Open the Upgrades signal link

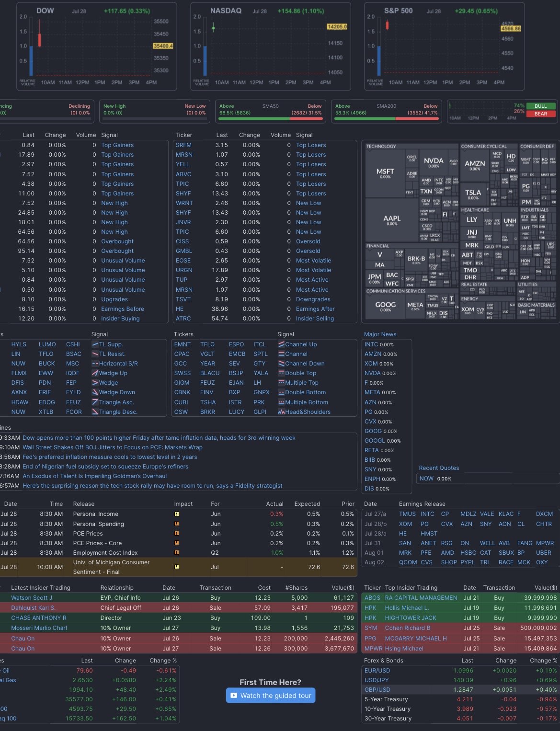114,299
